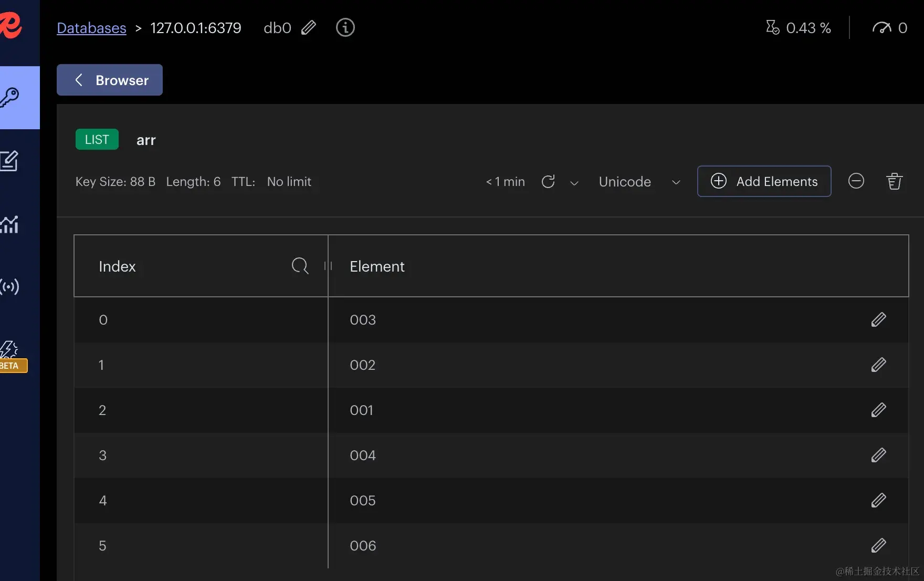Refresh the arr key value
This screenshot has height=581, width=924.
tap(548, 181)
